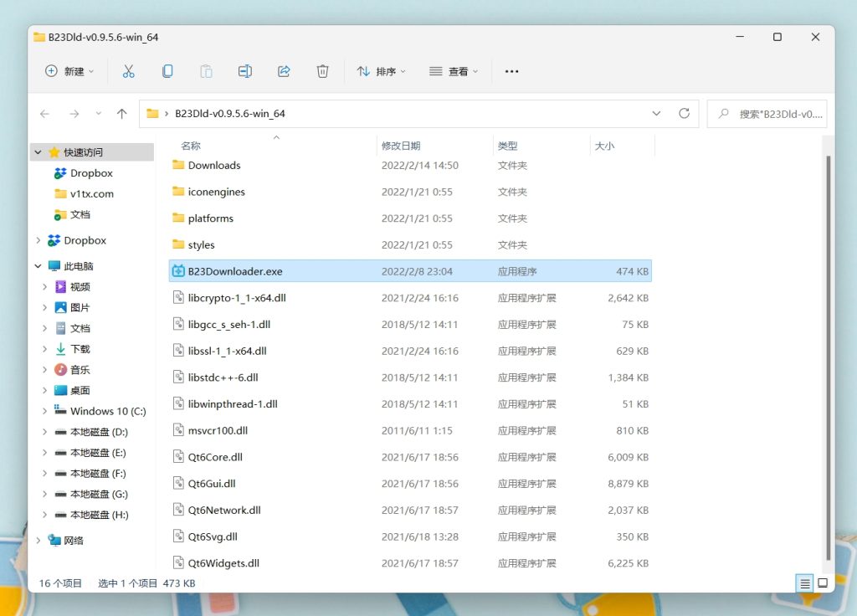This screenshot has height=616, width=857.
Task: Open the 排序 sort dropdown
Action: coord(381,72)
